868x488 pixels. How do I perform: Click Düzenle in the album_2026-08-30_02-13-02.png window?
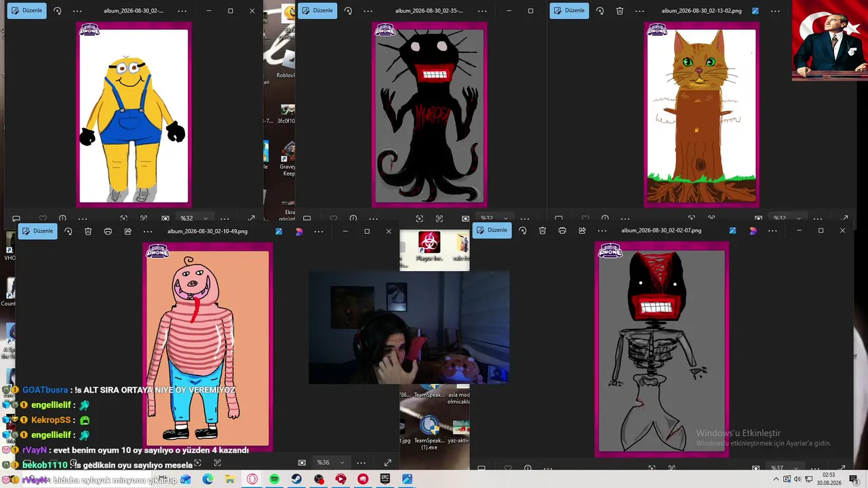(569, 11)
